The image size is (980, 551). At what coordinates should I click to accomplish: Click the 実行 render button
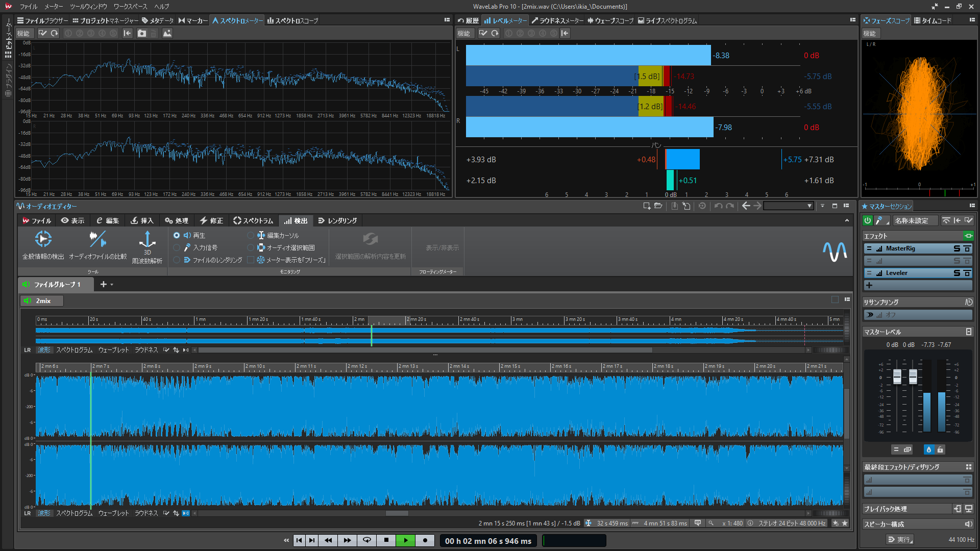click(x=899, y=539)
